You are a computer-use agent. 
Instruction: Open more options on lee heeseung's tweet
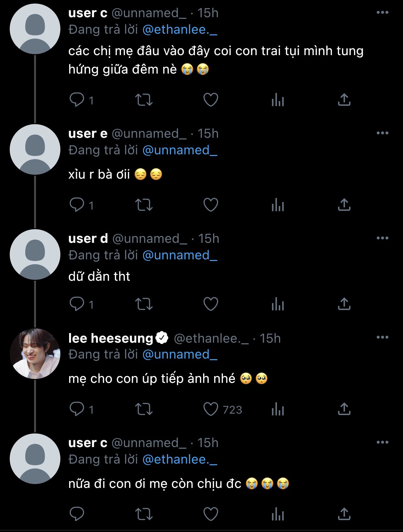click(382, 337)
